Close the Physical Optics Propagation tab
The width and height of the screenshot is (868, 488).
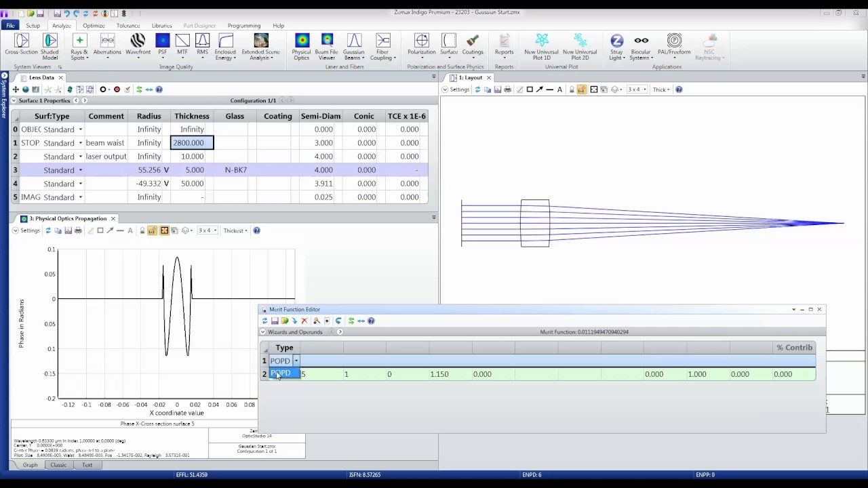(113, 219)
